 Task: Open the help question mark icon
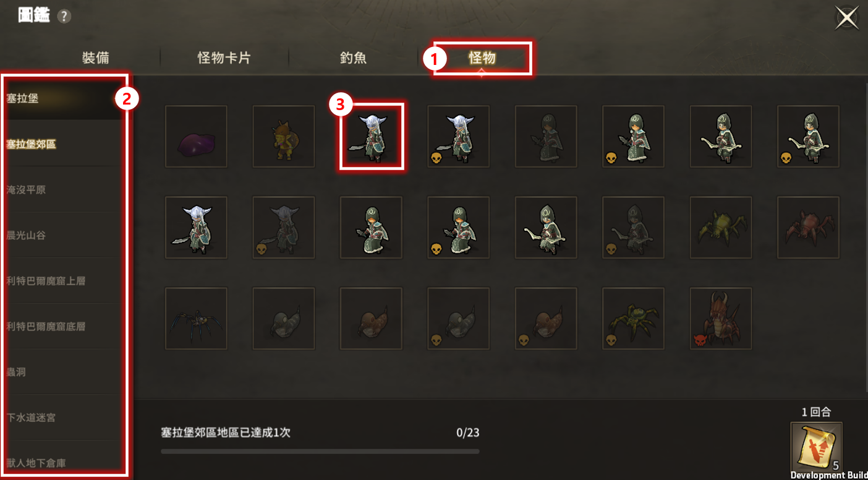[x=64, y=17]
